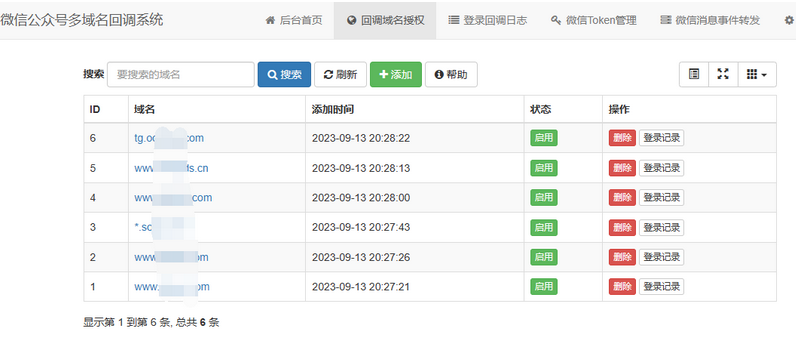
Task: Select the 回调域名授权 tab
Action: coord(385,20)
